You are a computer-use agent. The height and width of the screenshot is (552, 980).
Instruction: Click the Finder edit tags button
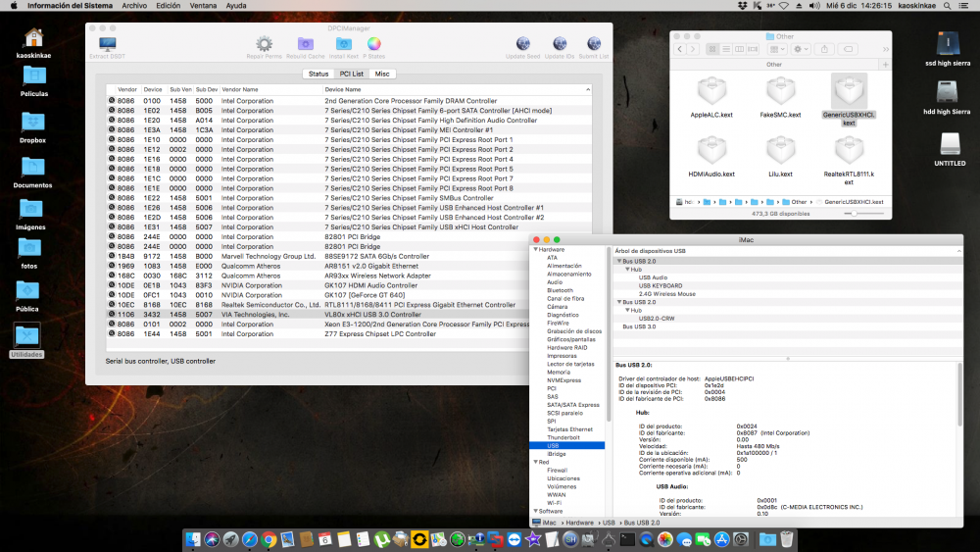coord(848,49)
